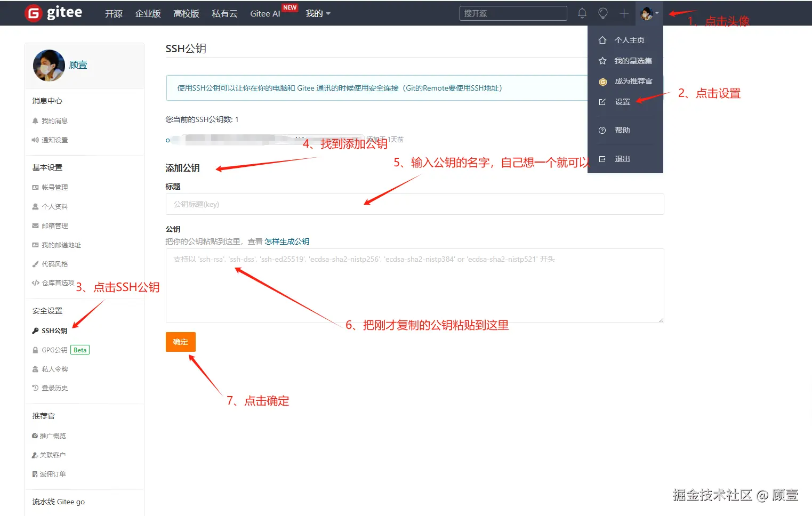Open 代码风格 in sidebar
Screen dimensions: 812x516
(x=54, y=264)
